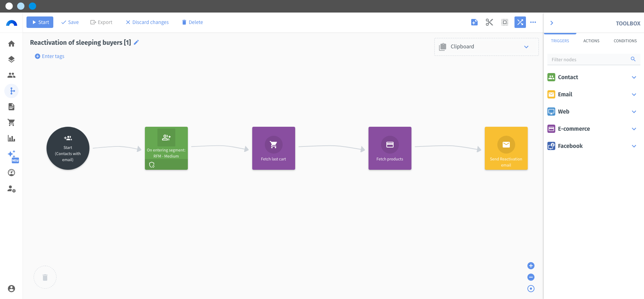
Task: Open the three-dot more options menu
Action: [x=533, y=22]
